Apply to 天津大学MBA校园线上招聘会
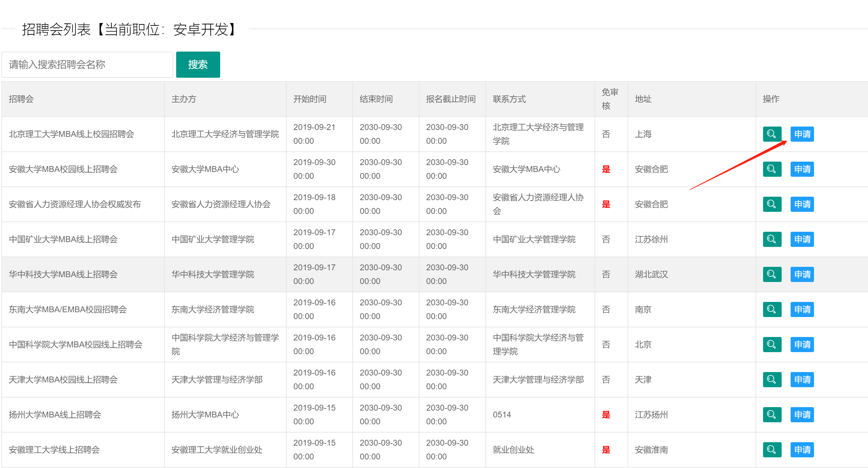Screen dimensions: 868x468 pyautogui.click(x=802, y=380)
